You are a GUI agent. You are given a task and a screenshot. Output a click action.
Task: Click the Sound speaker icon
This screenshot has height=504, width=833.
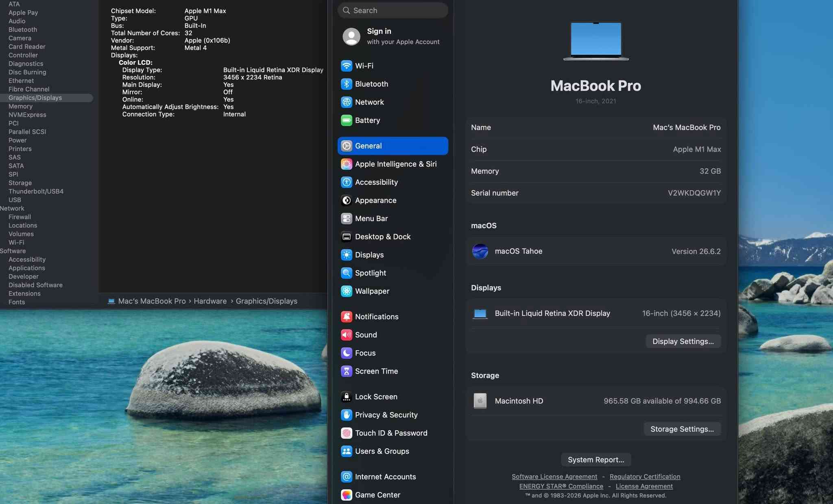click(x=346, y=335)
